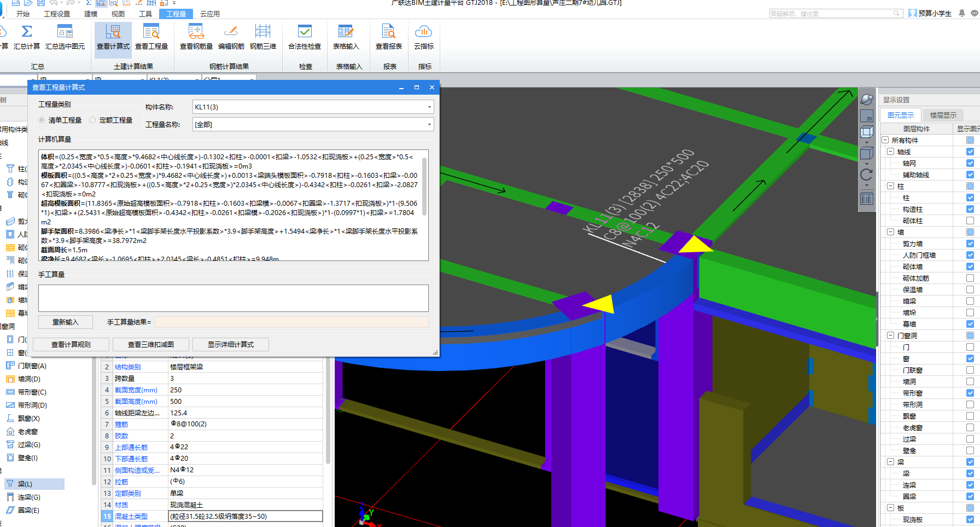Toggle the 构造柱 display checkbox
980x527 pixels.
tap(970, 209)
